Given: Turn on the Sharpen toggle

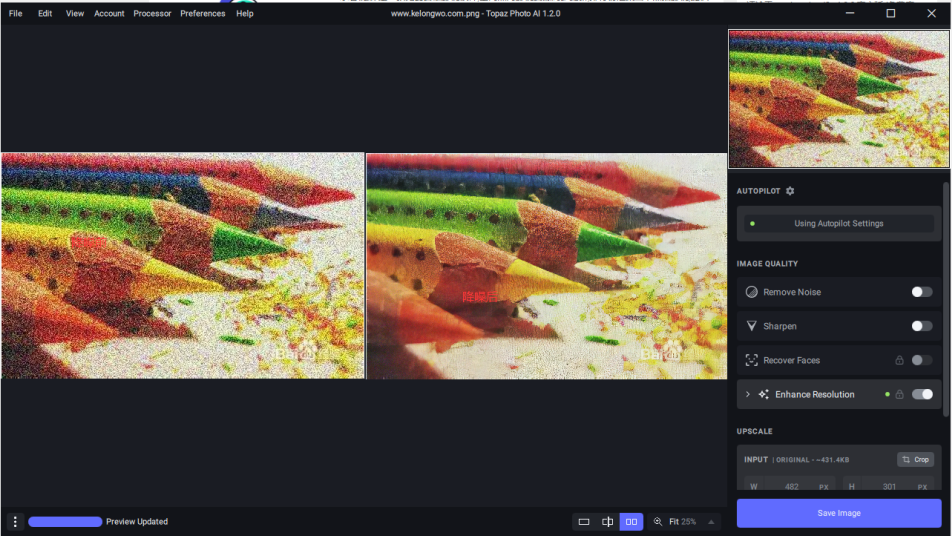Looking at the screenshot, I should coord(921,326).
